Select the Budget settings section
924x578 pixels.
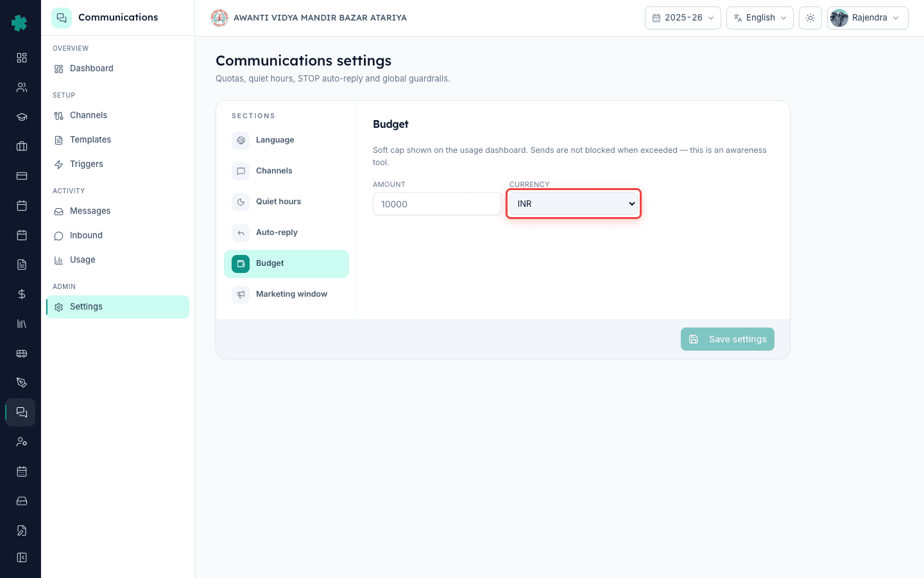coord(286,264)
